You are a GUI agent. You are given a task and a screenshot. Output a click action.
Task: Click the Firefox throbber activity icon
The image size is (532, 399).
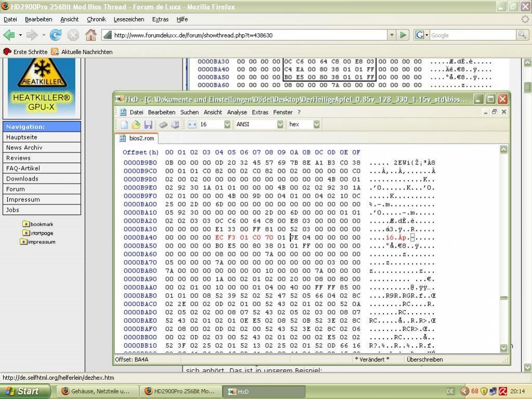click(525, 19)
